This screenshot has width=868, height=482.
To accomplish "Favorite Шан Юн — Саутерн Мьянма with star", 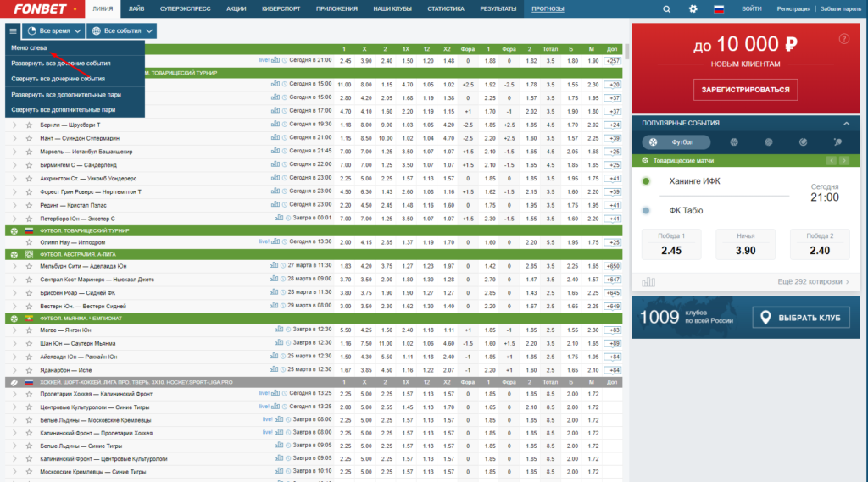I will pyautogui.click(x=29, y=344).
